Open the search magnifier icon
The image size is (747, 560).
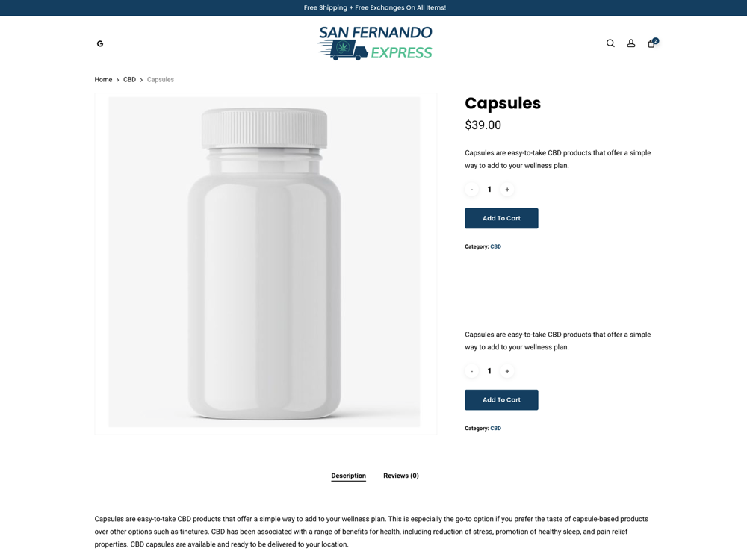(610, 43)
